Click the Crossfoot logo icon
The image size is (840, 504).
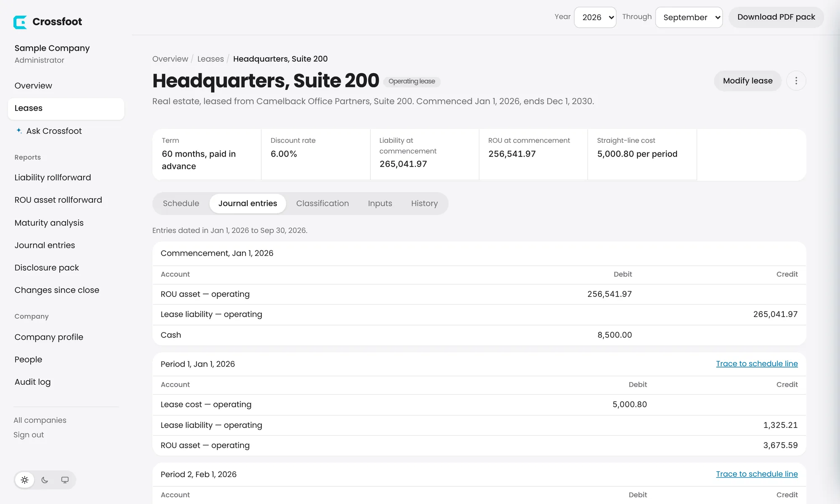coord(20,22)
